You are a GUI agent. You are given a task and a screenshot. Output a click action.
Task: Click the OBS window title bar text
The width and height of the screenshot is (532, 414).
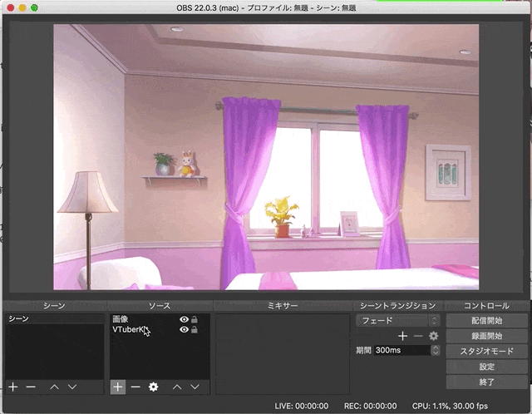pos(266,7)
